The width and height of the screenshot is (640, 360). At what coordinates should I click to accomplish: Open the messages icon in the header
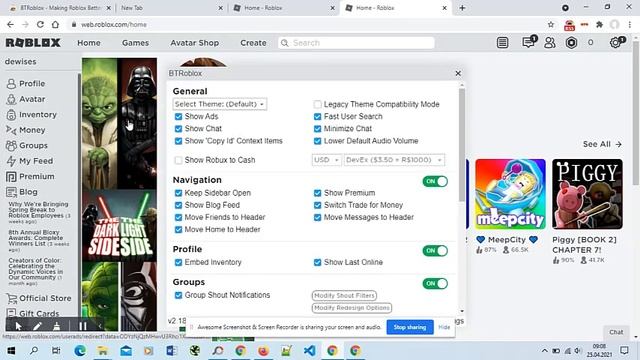[x=528, y=42]
